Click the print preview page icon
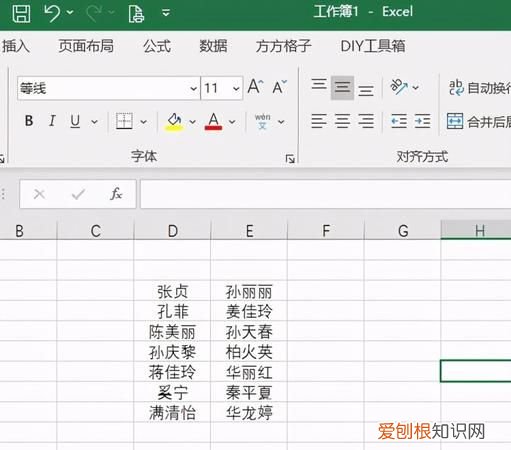Image resolution: width=511 pixels, height=450 pixels. 136,14
